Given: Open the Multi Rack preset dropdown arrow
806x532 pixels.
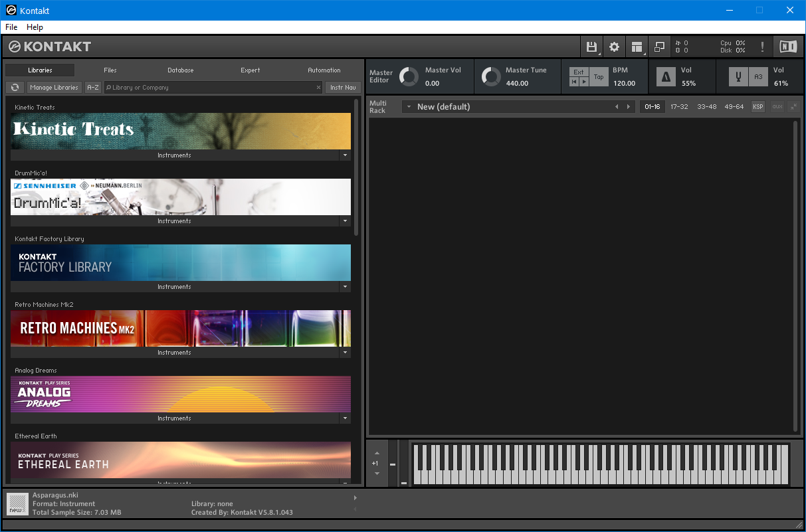Looking at the screenshot, I should [408, 107].
